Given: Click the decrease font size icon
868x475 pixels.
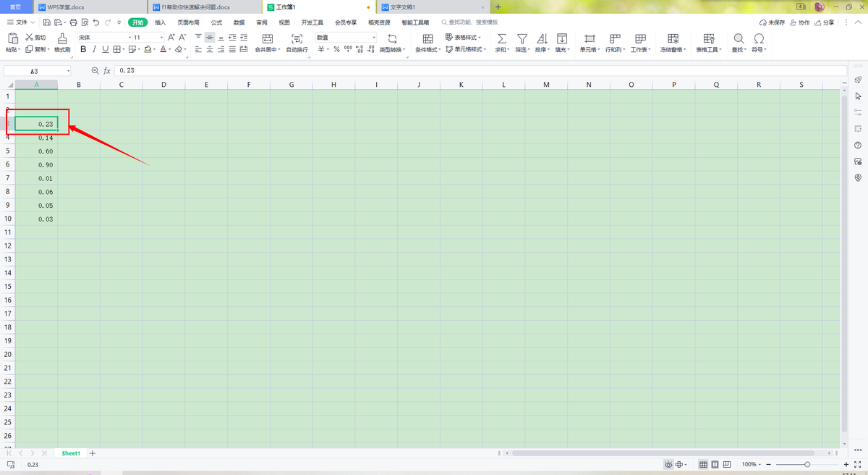Looking at the screenshot, I should pyautogui.click(x=182, y=37).
